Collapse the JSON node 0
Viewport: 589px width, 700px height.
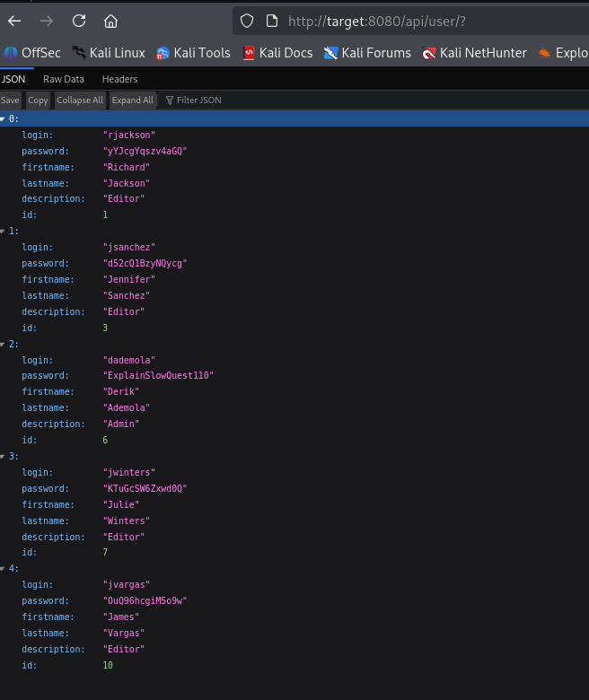point(3,118)
